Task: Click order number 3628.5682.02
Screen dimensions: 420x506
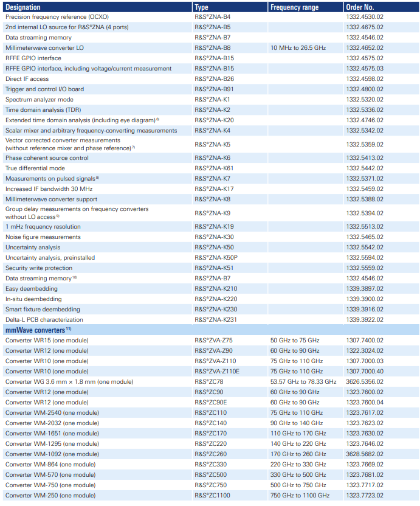Action: click(365, 454)
